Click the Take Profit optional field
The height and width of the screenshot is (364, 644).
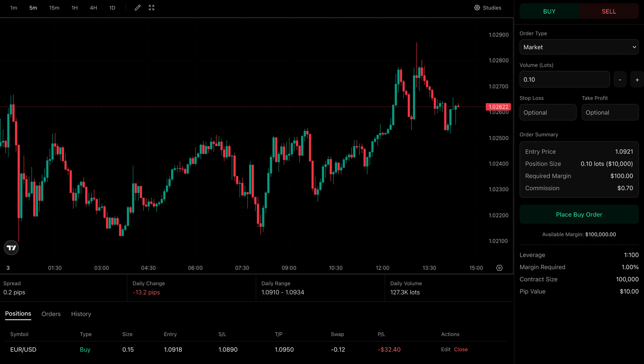pyautogui.click(x=610, y=112)
